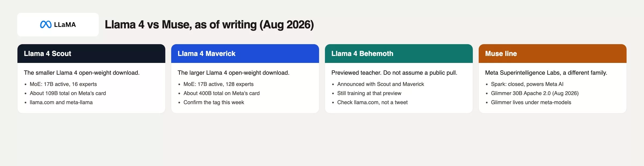
Task: Click the page title Llama 4 vs Muse
Action: [x=209, y=25]
